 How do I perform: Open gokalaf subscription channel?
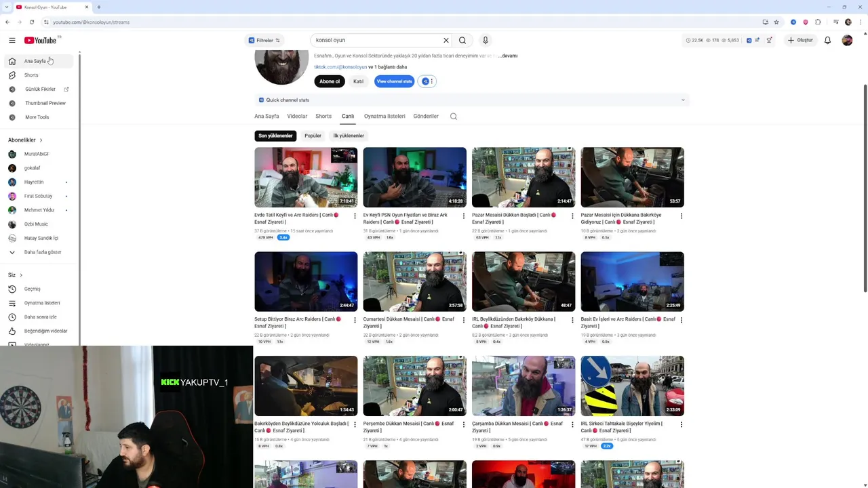40,168
